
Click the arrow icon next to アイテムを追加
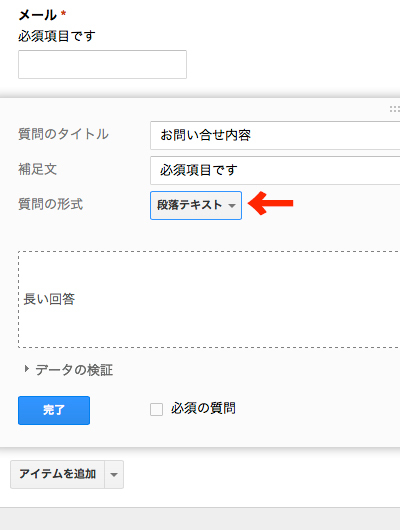coord(114,475)
